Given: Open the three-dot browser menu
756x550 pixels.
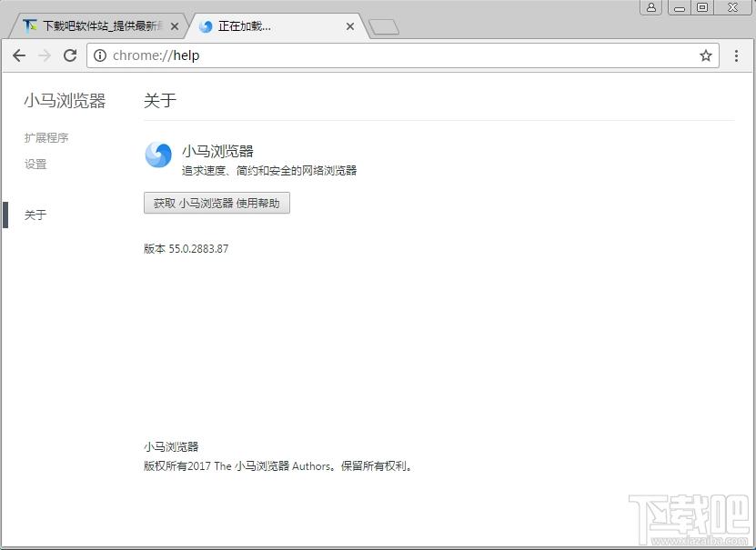Looking at the screenshot, I should pyautogui.click(x=736, y=55).
